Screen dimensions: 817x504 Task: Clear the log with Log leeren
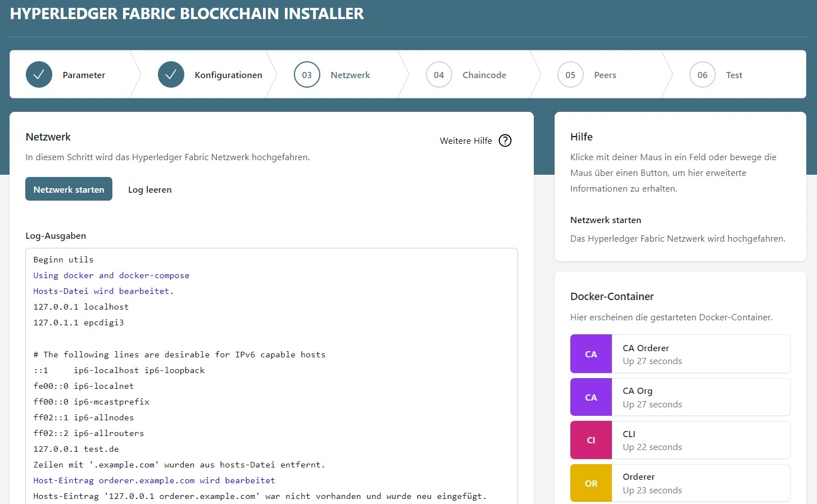coord(150,189)
